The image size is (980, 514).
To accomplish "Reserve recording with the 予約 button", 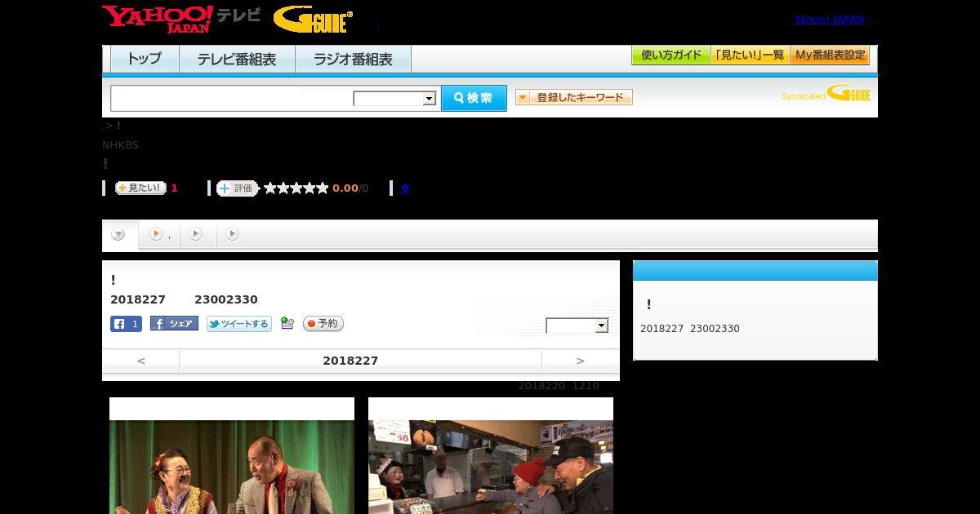I will click(x=323, y=324).
